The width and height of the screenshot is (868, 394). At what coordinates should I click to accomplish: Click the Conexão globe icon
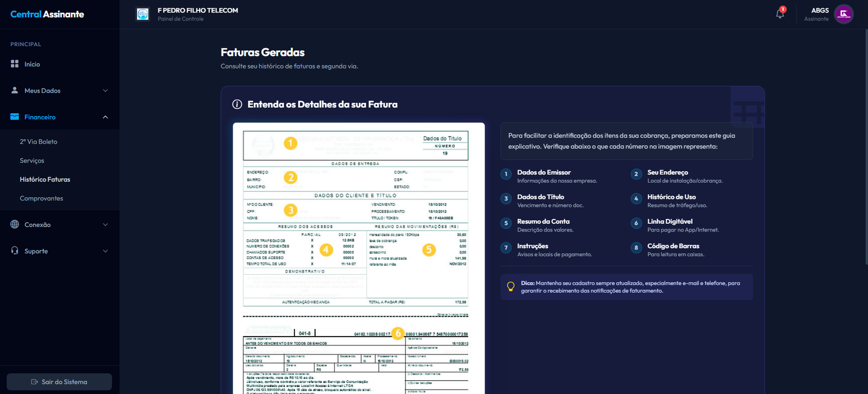(15, 224)
